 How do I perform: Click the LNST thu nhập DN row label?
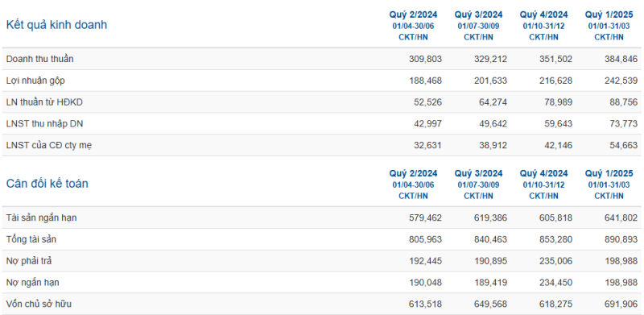[x=44, y=124]
